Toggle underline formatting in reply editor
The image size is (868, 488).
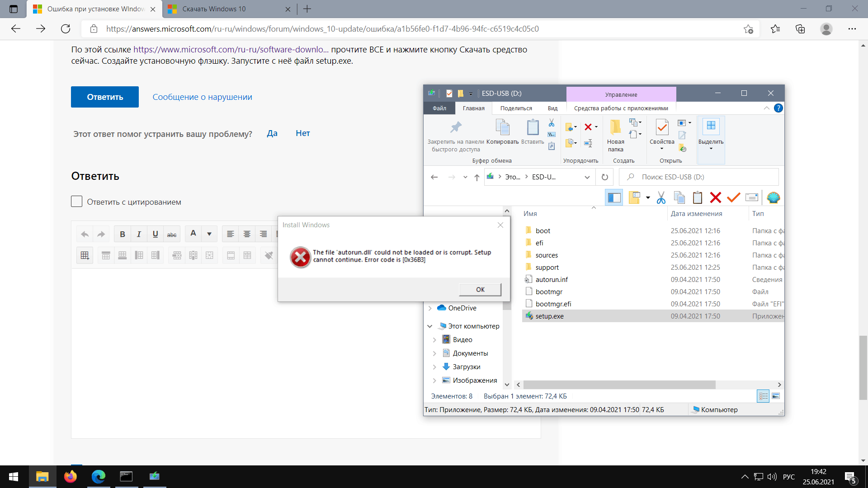tap(155, 234)
